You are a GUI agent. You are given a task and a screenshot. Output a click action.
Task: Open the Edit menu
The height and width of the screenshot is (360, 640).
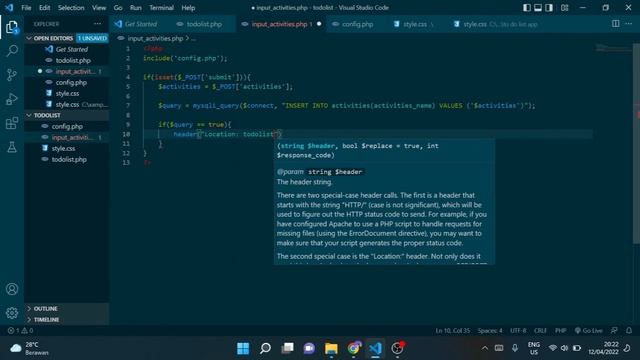(44, 8)
